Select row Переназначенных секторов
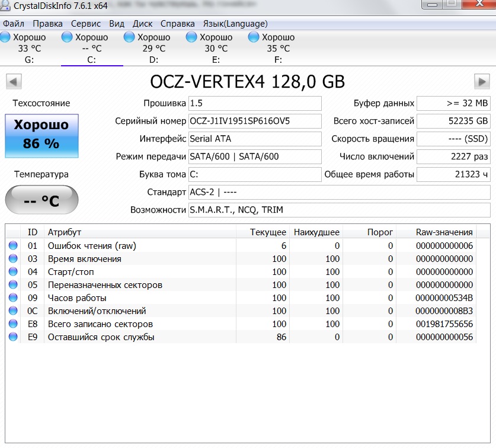 tap(241, 284)
